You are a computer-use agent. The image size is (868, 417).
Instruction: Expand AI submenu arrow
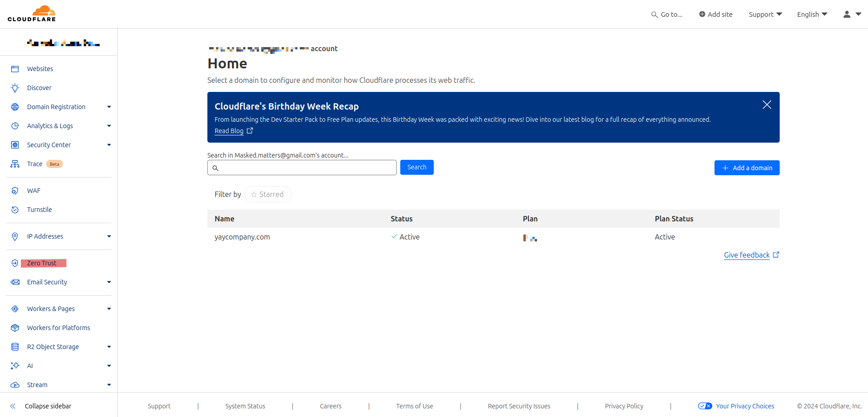pyautogui.click(x=109, y=366)
